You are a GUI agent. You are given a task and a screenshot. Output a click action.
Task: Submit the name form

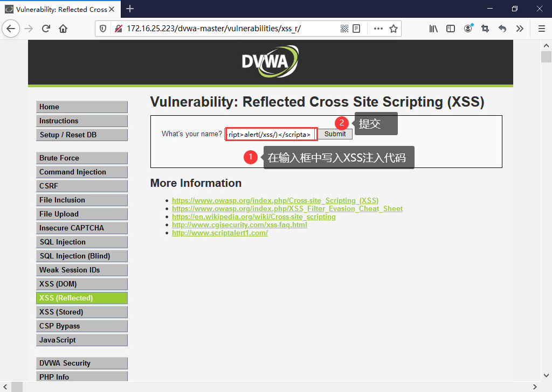[335, 134]
